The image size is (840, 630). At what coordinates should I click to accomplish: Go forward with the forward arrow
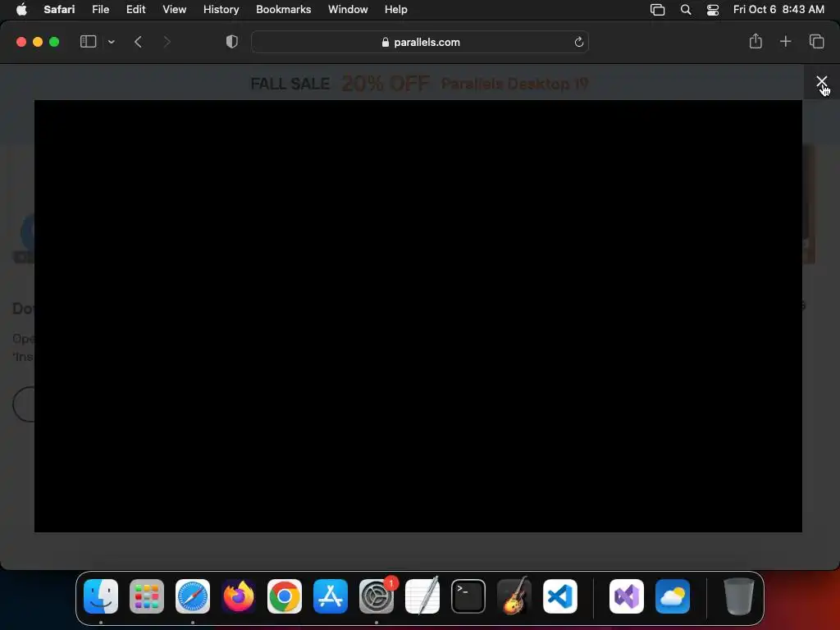[x=167, y=42]
